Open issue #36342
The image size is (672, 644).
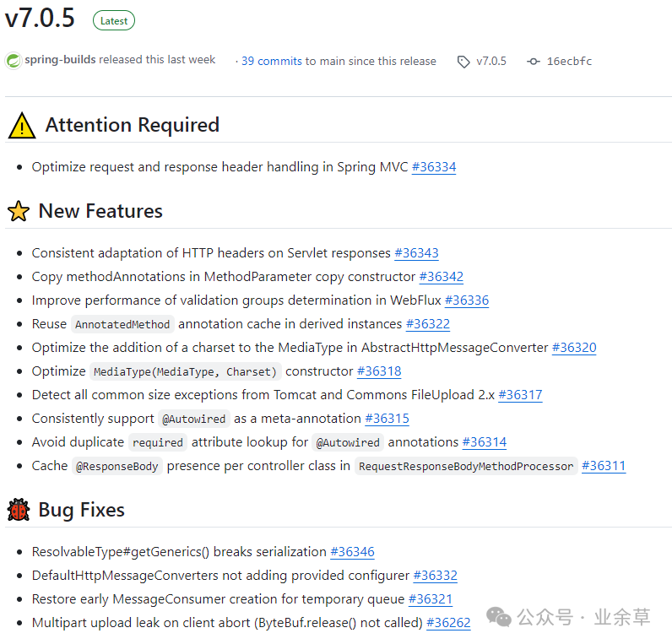coord(441,276)
